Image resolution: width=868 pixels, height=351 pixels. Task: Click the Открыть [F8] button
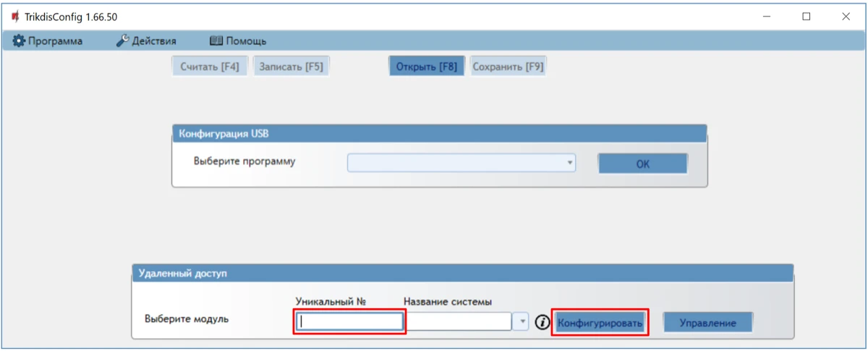click(x=427, y=67)
